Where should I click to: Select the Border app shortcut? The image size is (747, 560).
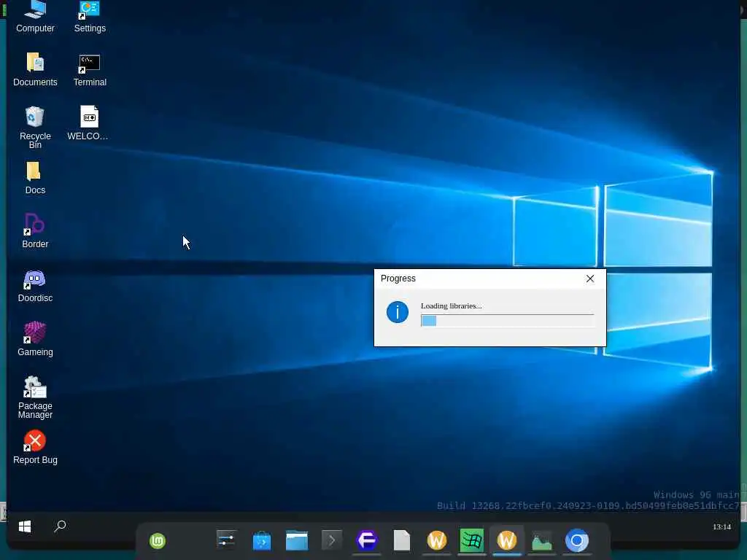tap(35, 231)
